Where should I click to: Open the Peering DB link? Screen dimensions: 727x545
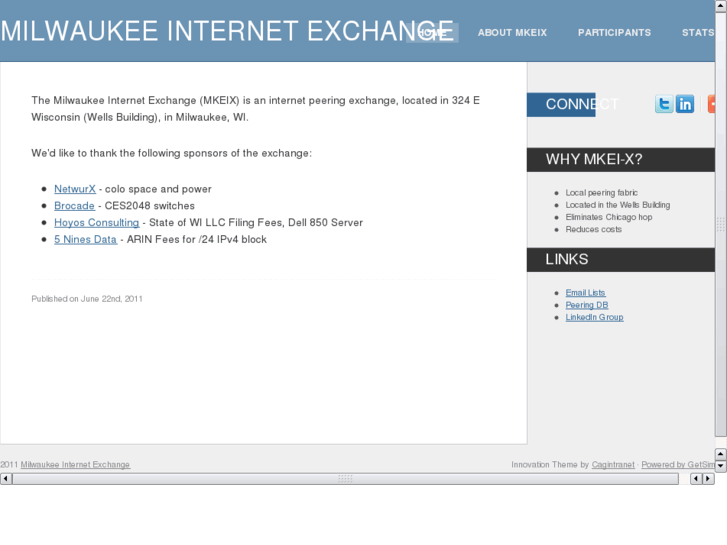coord(587,305)
